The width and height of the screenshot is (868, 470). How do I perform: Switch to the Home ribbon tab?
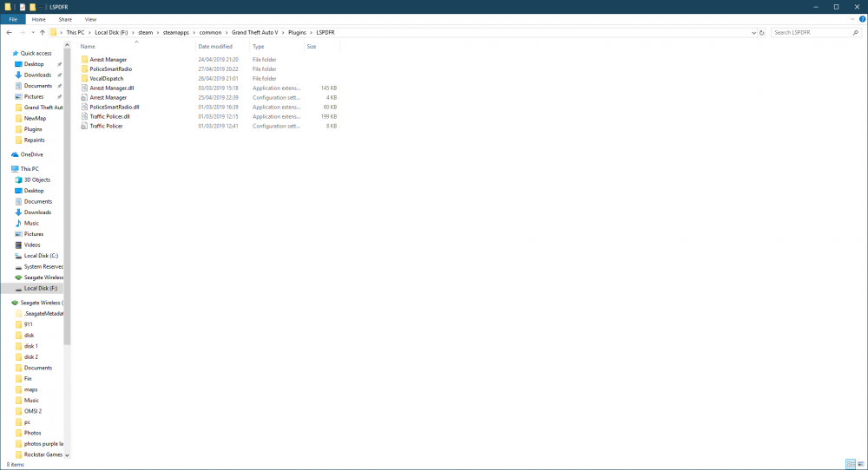click(x=39, y=19)
